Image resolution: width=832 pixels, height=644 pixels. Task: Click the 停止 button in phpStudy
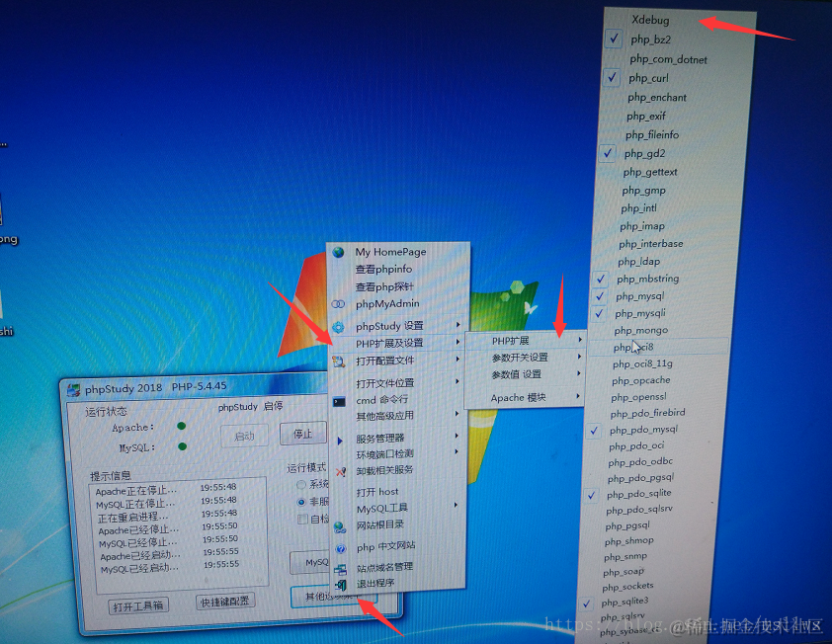[303, 434]
